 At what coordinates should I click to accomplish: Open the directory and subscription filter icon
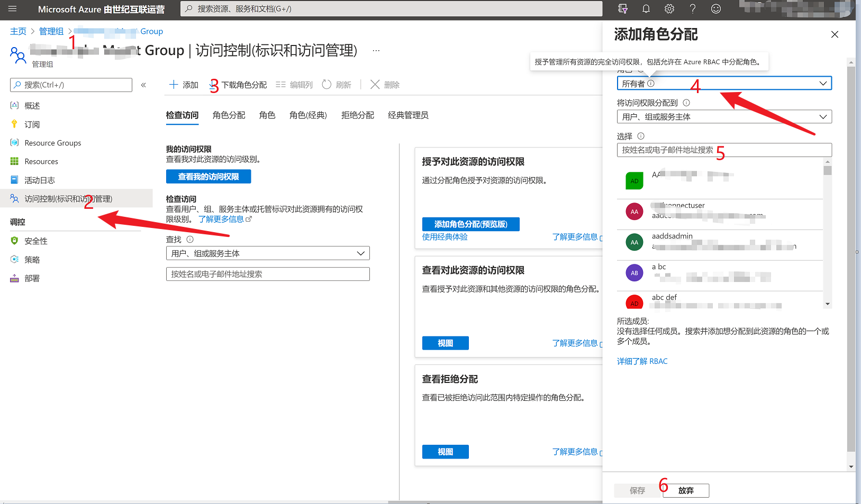click(622, 9)
